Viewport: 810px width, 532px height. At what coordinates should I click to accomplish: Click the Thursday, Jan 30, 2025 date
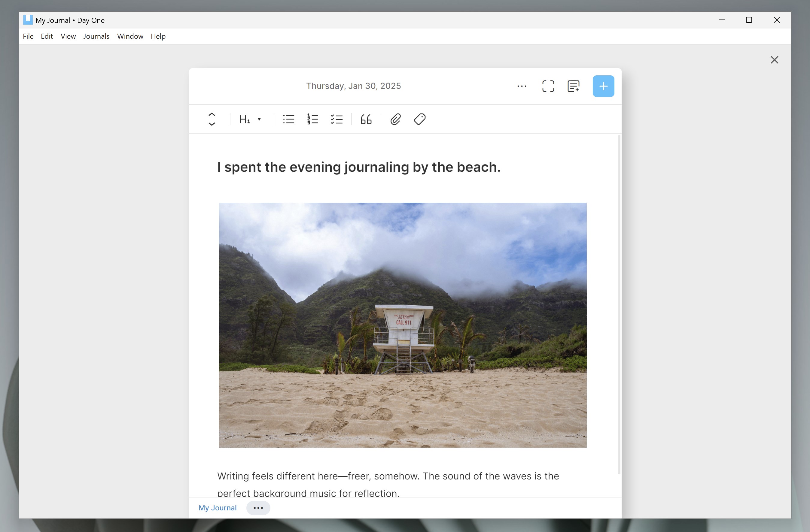(353, 86)
